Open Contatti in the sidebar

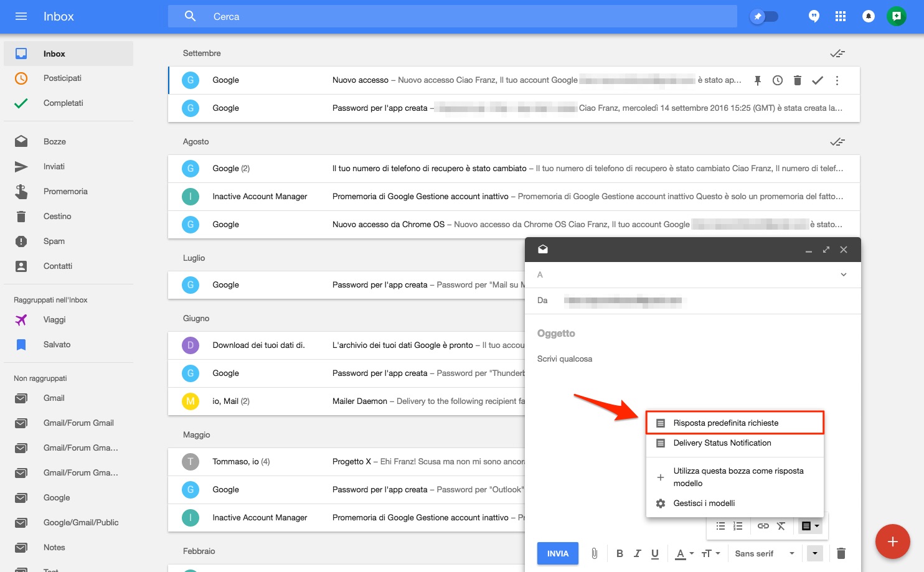68,266
